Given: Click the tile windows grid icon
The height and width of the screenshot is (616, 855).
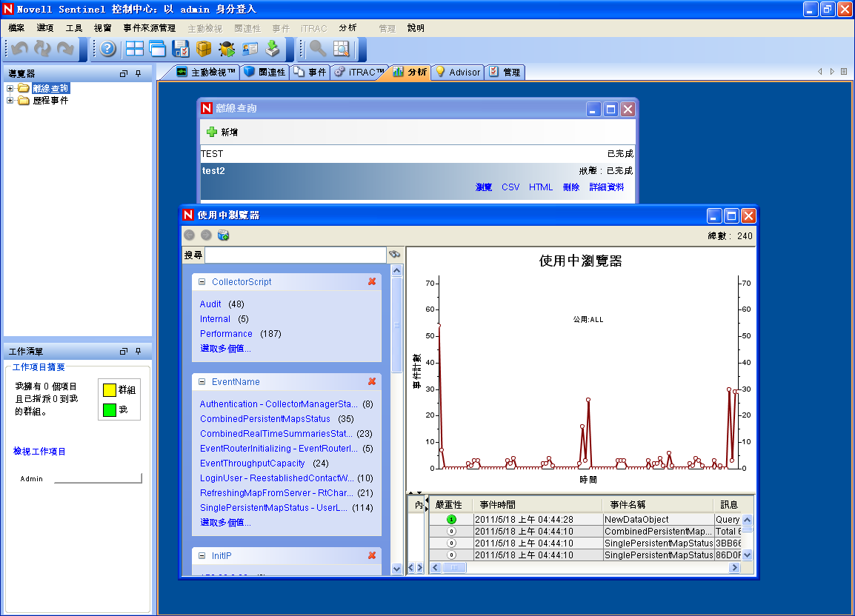Looking at the screenshot, I should tap(135, 49).
